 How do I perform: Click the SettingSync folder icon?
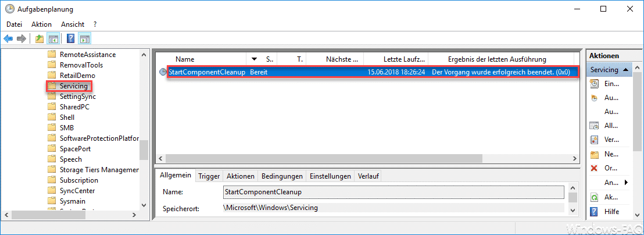pyautogui.click(x=51, y=96)
